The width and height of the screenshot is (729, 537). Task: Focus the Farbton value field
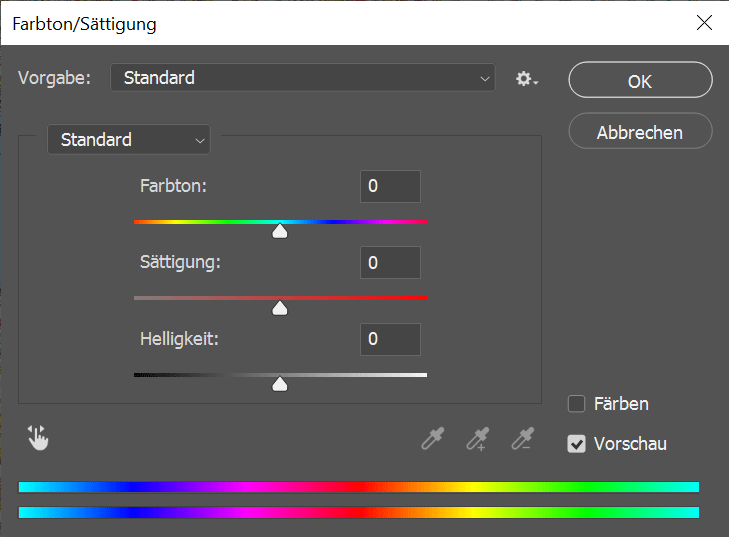(x=391, y=186)
